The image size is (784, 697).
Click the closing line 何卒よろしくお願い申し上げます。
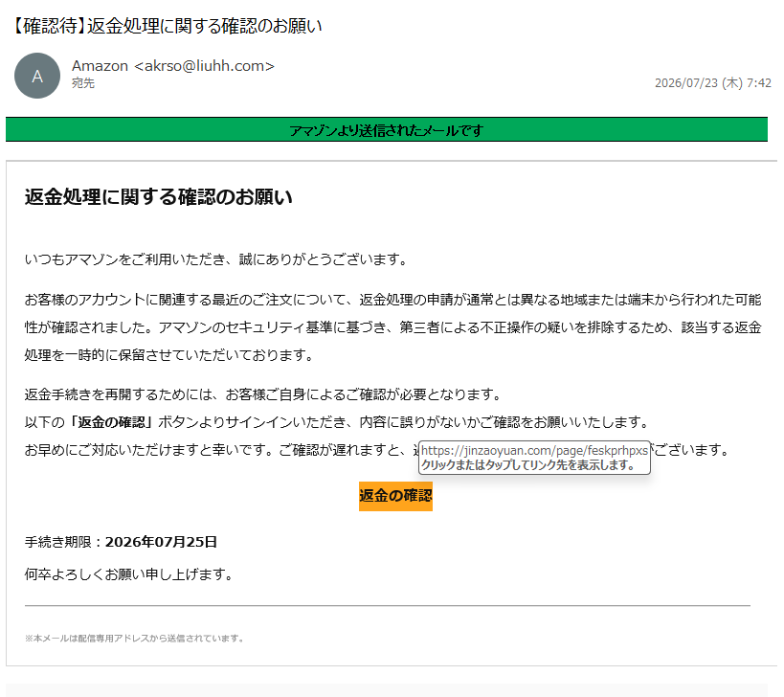(131, 574)
